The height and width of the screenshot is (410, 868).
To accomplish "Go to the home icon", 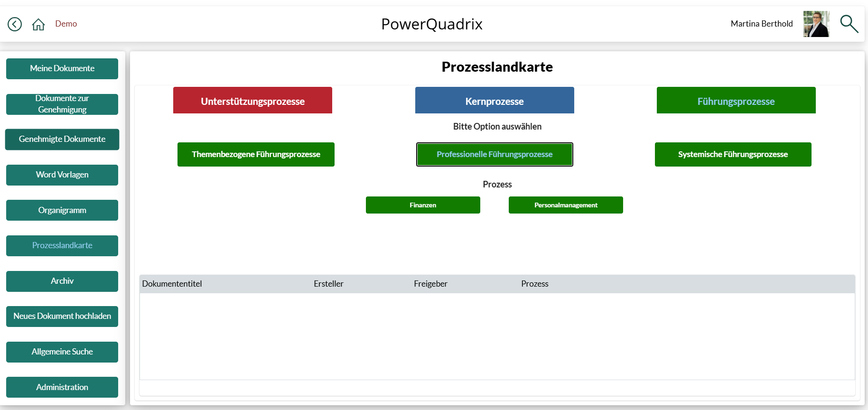I will click(x=38, y=24).
